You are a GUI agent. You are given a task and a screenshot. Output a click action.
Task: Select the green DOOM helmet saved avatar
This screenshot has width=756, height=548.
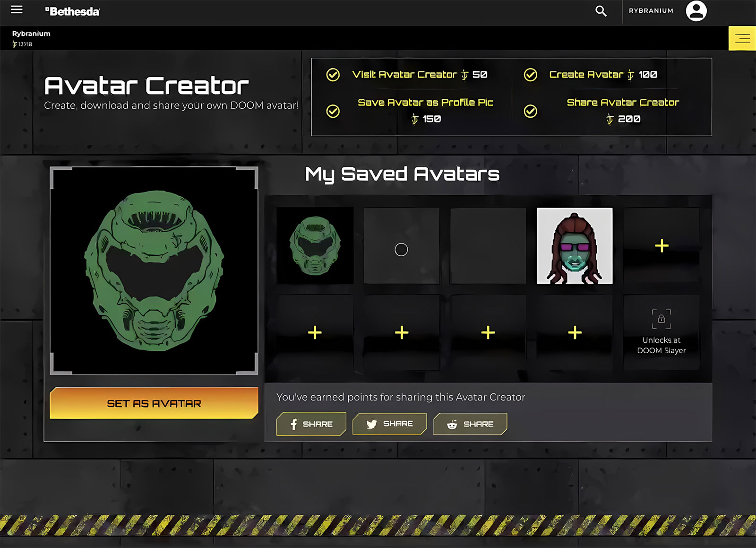point(315,246)
